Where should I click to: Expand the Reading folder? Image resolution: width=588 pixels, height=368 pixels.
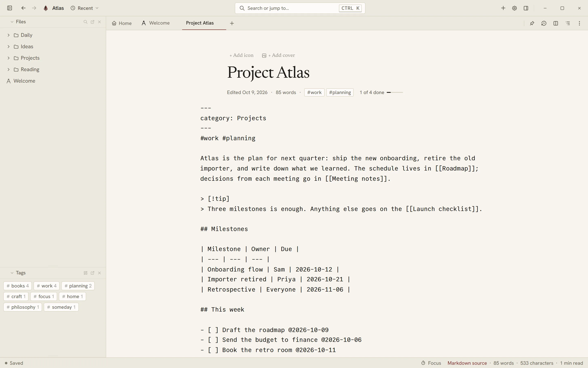pos(9,69)
